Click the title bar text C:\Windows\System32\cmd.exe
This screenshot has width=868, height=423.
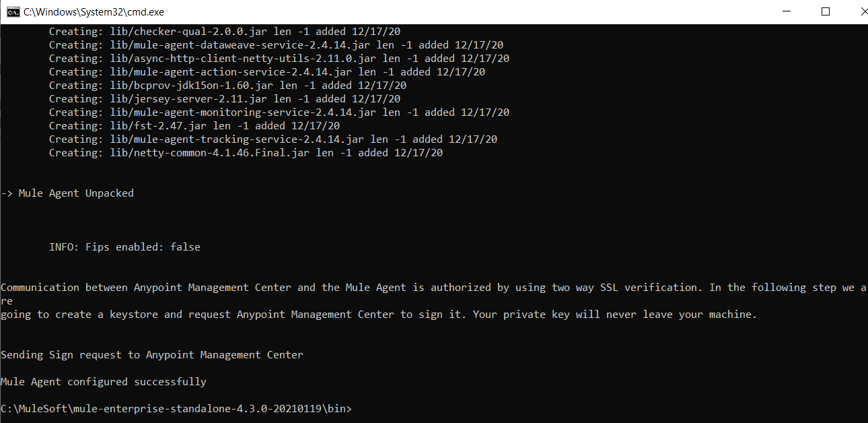tap(94, 12)
